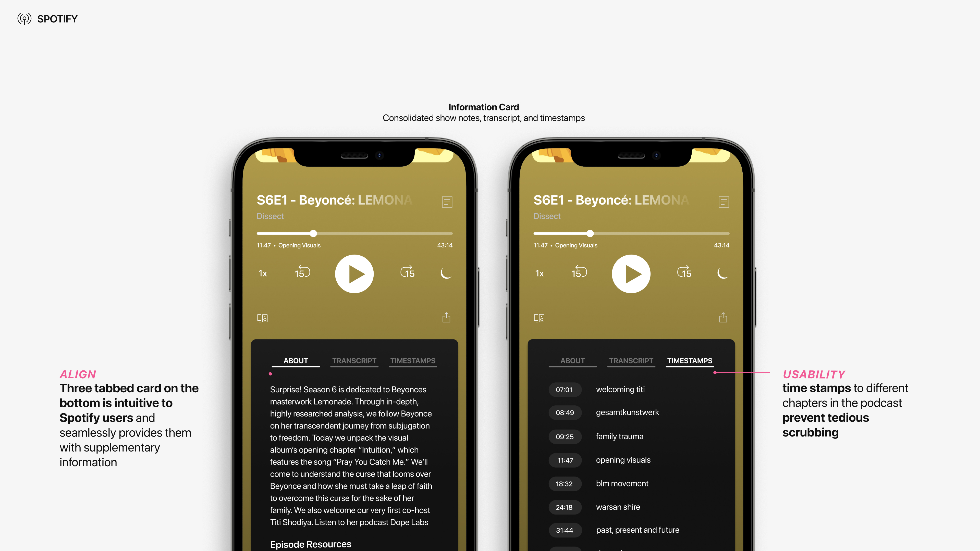Click the 18:32 blm movement chapter marker
The image size is (980, 551).
pyautogui.click(x=564, y=484)
